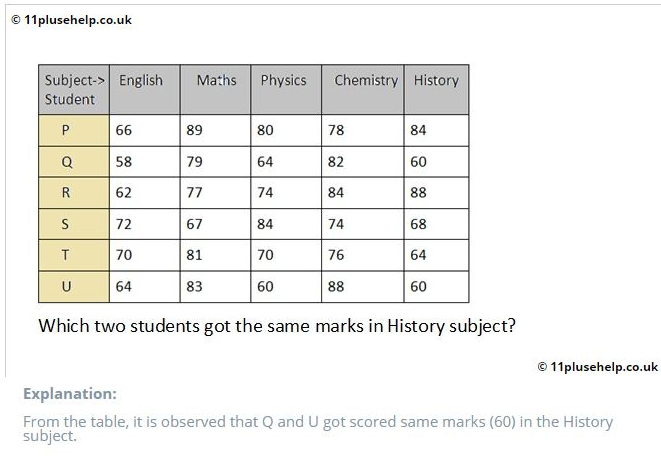
Task: Click student U row label
Action: 74,287
